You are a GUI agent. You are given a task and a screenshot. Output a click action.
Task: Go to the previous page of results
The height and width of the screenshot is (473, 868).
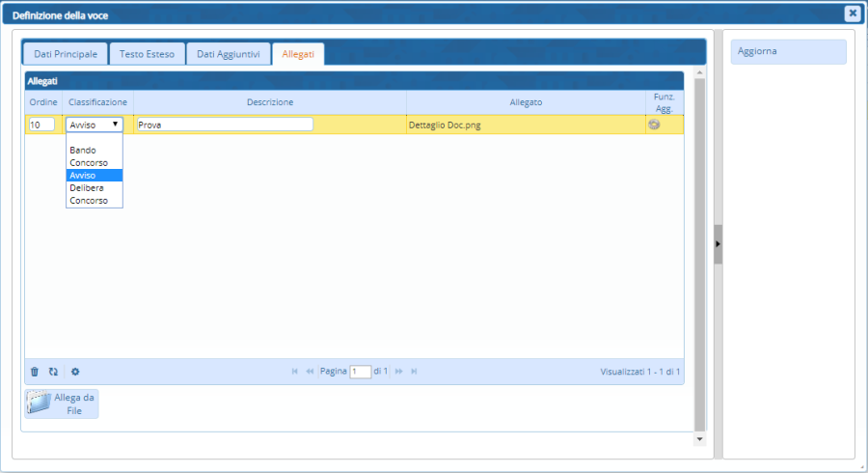point(310,372)
